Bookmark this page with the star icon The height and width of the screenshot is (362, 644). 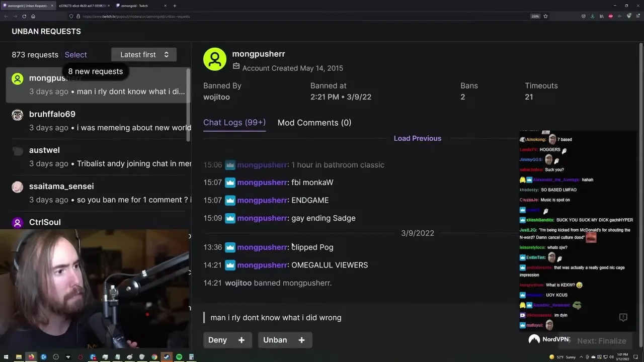click(545, 16)
